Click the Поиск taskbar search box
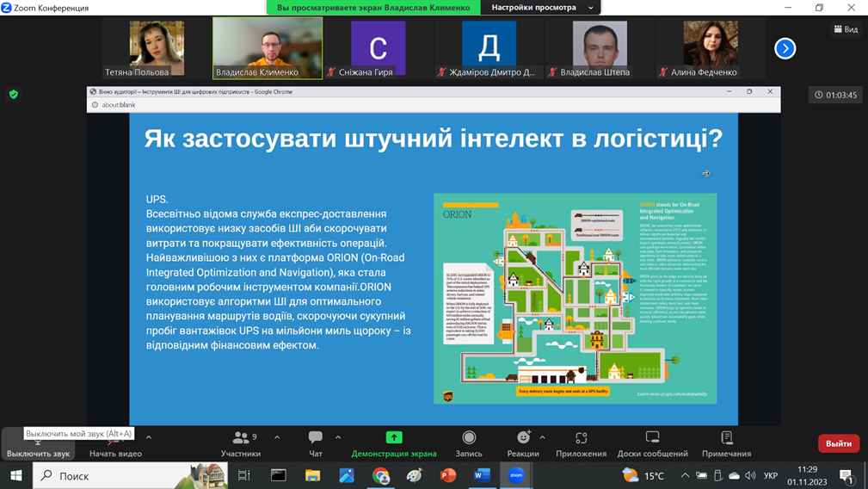 [130, 476]
